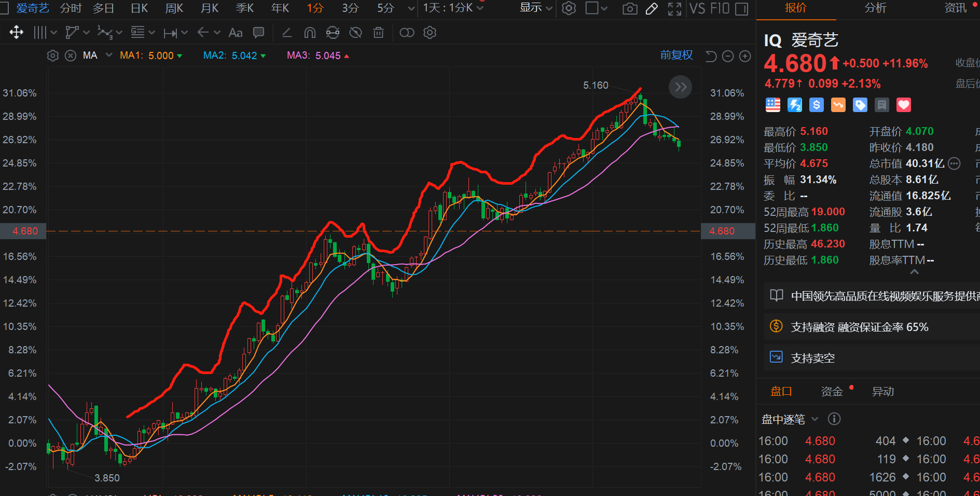Screen dimensions: 980x496
Task: Select the move/pan crosshair tool
Action: point(17,33)
